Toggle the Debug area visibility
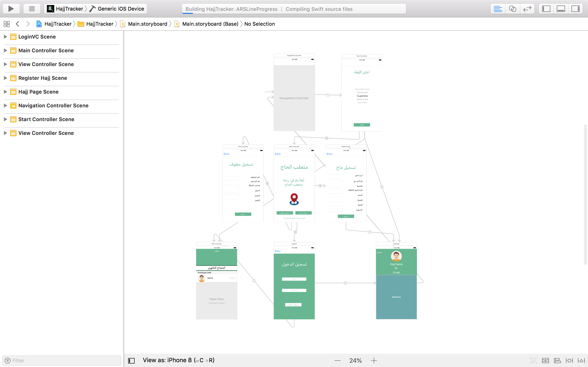Screen dimensions: 588x367 coord(561,9)
